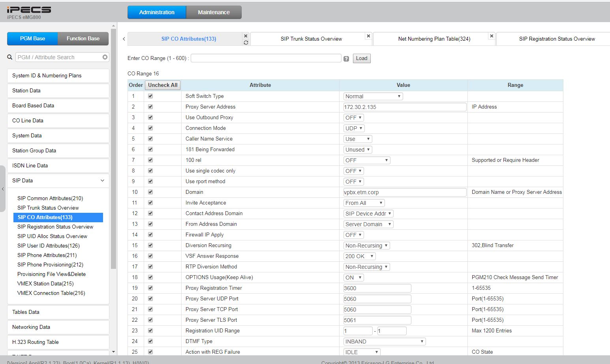Click the search magnifier icon in sidebar

10,57
